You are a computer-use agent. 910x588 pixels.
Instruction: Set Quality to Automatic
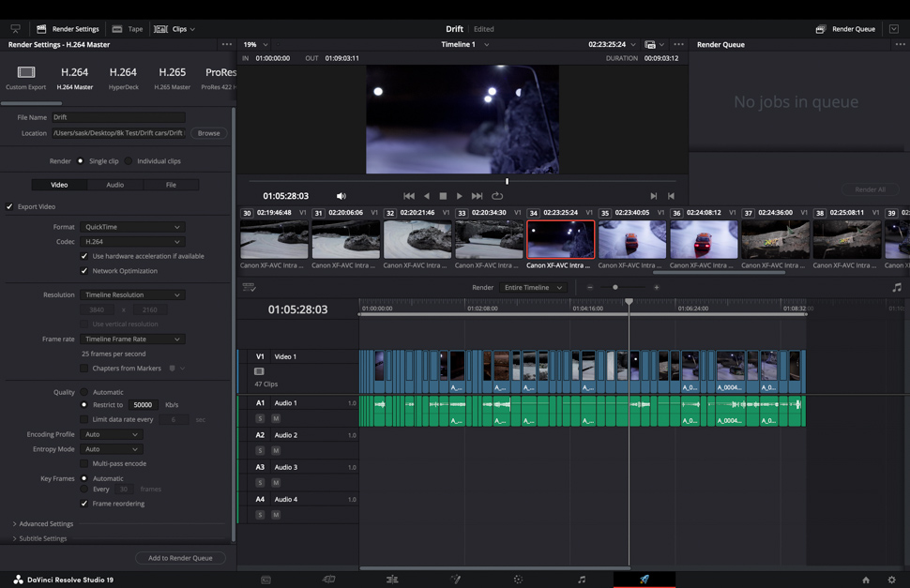coord(84,392)
